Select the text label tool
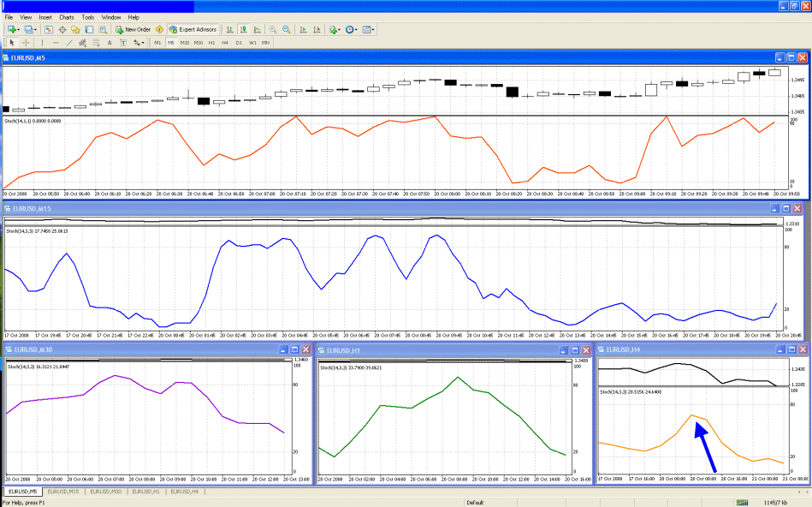The width and height of the screenshot is (812, 507). (123, 43)
